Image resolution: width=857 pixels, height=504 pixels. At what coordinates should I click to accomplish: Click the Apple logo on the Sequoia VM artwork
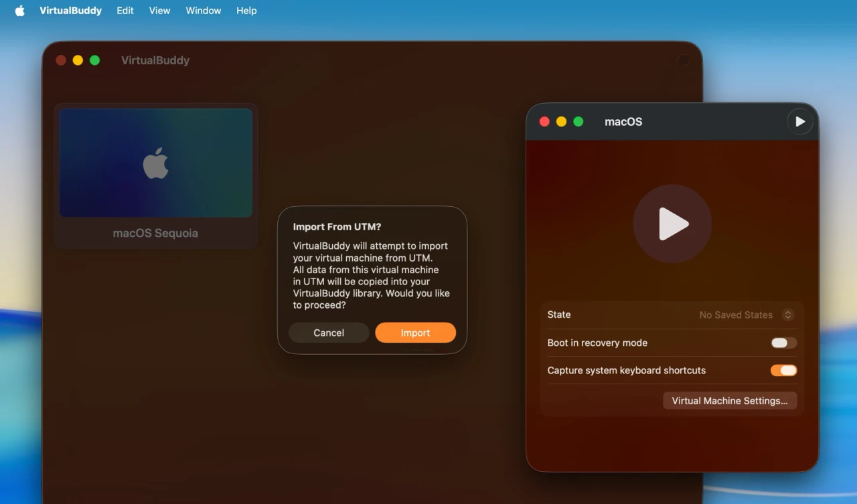(155, 162)
